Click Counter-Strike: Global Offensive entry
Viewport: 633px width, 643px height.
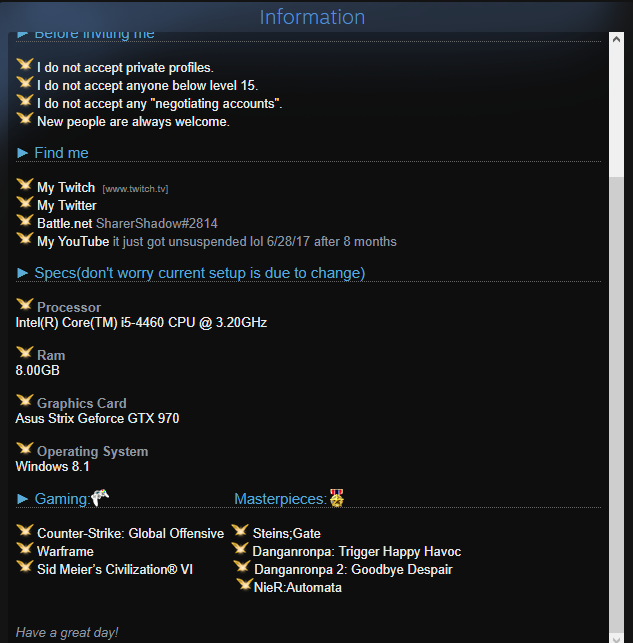130,534
